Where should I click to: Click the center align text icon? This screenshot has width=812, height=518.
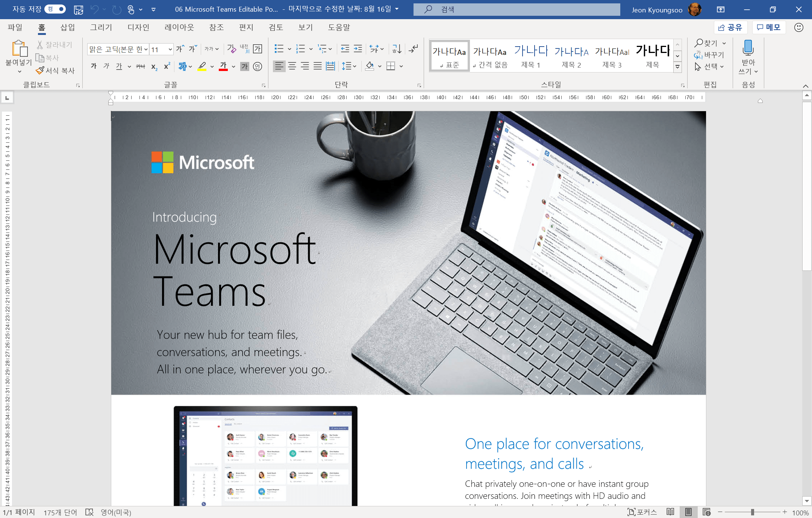tap(292, 66)
